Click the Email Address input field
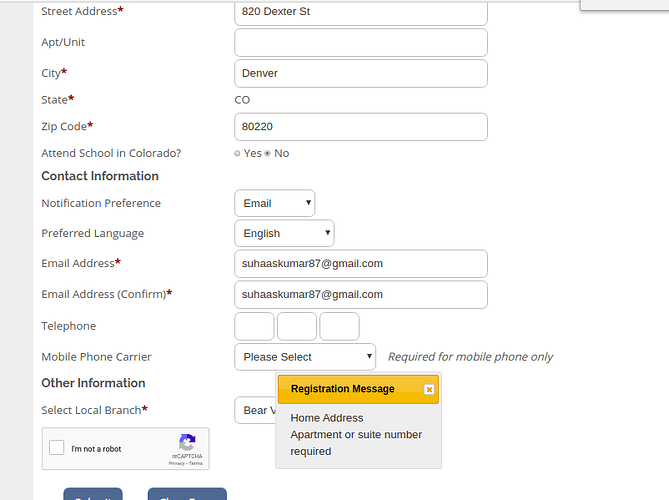This screenshot has width=669, height=500. tap(360, 264)
